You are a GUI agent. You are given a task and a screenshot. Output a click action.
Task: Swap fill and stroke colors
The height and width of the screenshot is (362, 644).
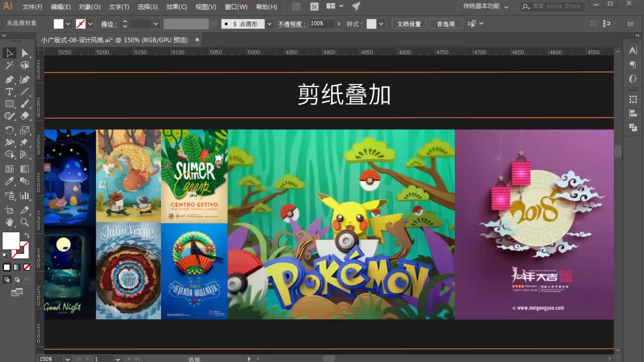pyautogui.click(x=27, y=235)
